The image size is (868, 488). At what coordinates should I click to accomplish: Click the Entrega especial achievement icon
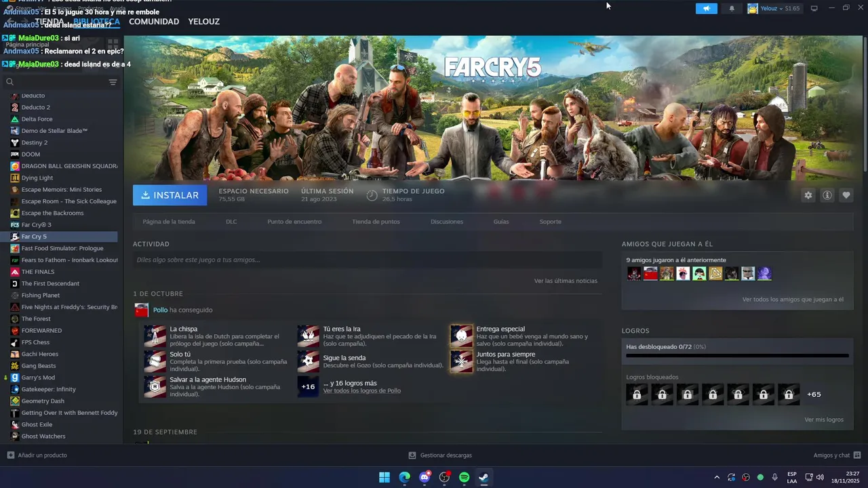click(462, 335)
